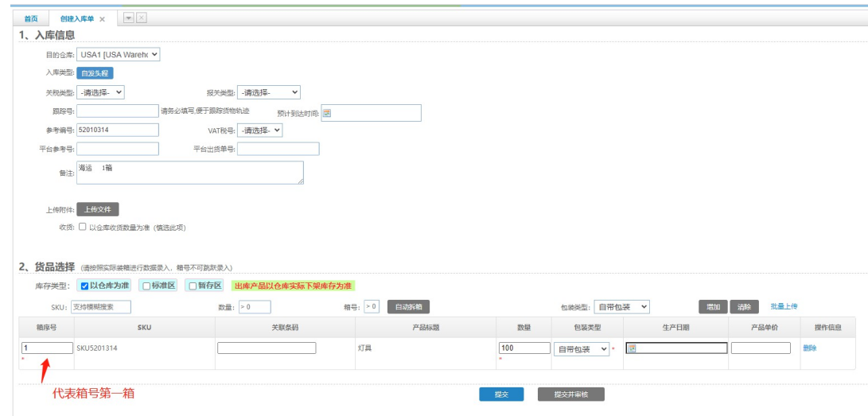Open the 目的仓库 warehouse dropdown

119,55
